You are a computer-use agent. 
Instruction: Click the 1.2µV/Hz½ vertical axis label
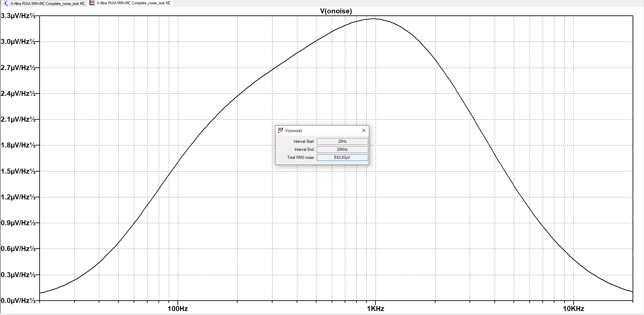click(18, 197)
